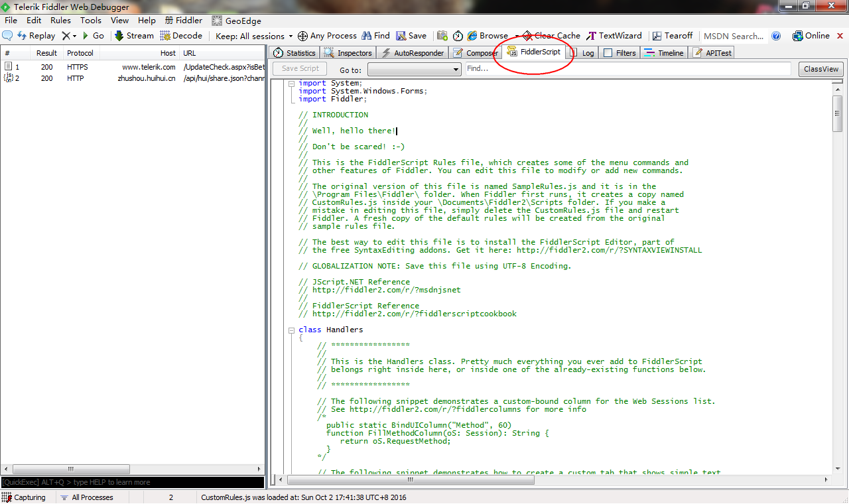
Task: Open the Fiddler menu item
Action: [x=184, y=21]
